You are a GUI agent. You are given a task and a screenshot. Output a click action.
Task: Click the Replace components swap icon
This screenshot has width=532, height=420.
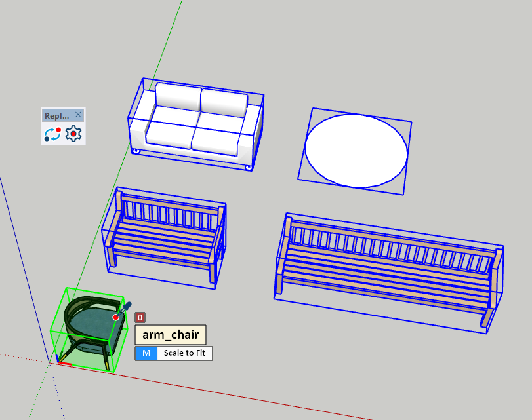click(52, 134)
